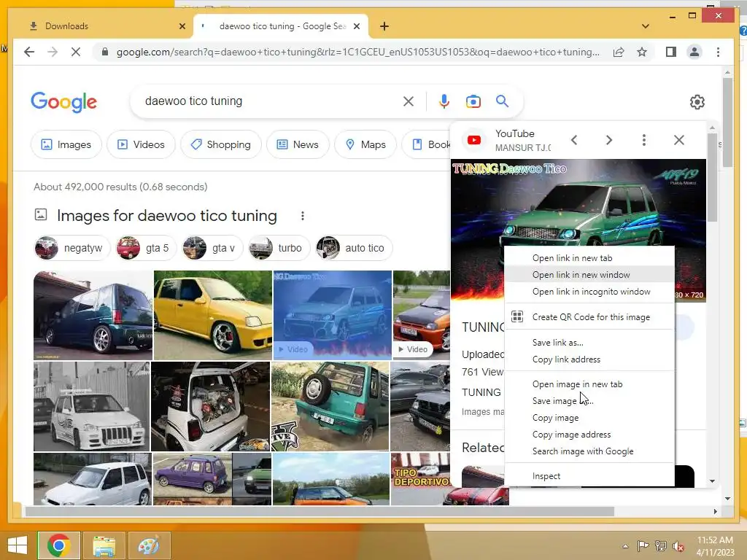This screenshot has width=747, height=560.
Task: Open the Action Center flag icon
Action: tap(643, 546)
